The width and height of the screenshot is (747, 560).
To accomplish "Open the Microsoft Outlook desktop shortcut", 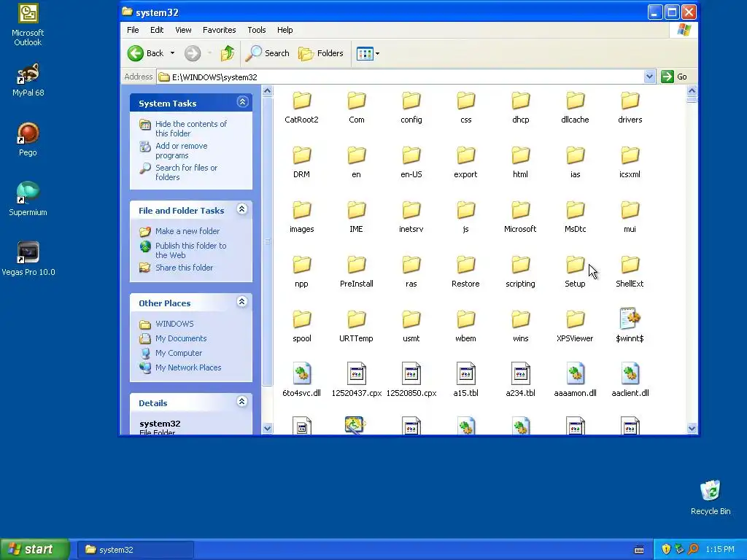I will point(28,25).
